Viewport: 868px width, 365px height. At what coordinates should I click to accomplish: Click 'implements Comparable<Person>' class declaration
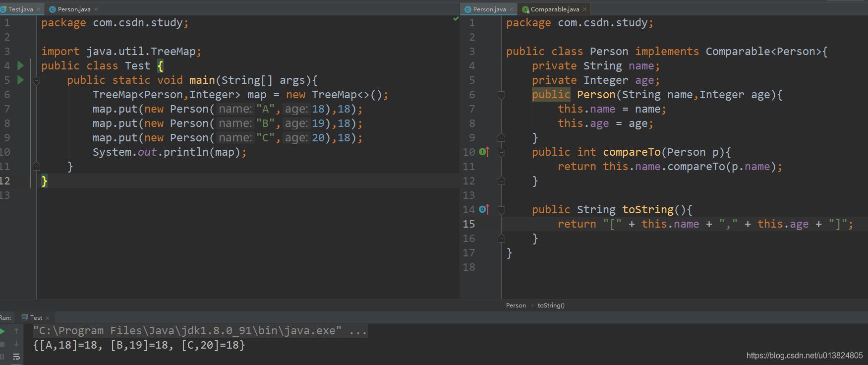click(x=667, y=51)
